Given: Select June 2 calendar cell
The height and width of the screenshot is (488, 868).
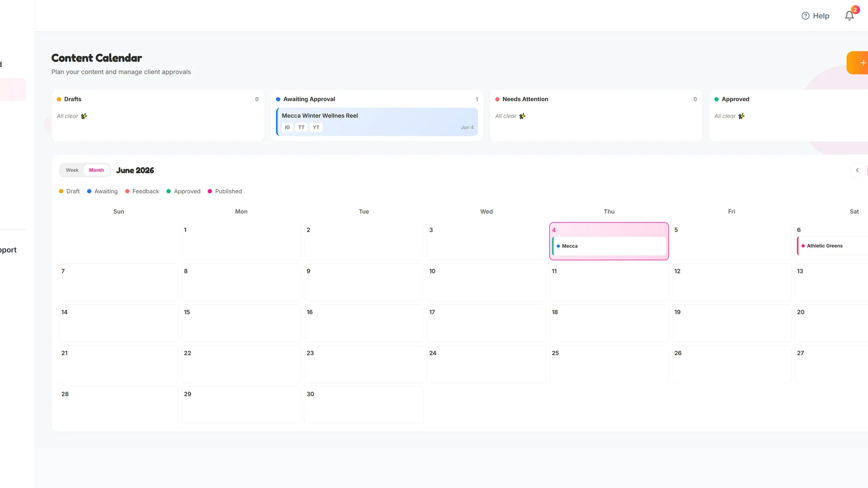Looking at the screenshot, I should pyautogui.click(x=364, y=241).
